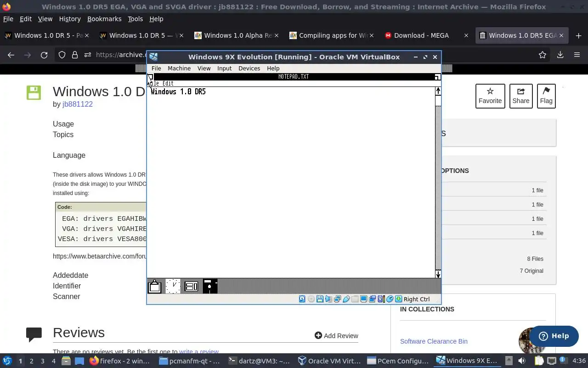Open PCem Configuration from the taskbar
588x368 pixels.
click(398, 361)
